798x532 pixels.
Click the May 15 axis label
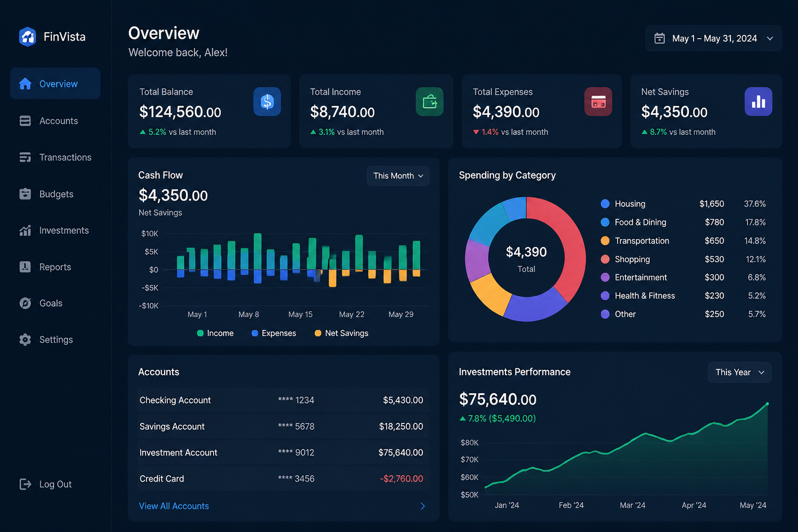pyautogui.click(x=300, y=314)
